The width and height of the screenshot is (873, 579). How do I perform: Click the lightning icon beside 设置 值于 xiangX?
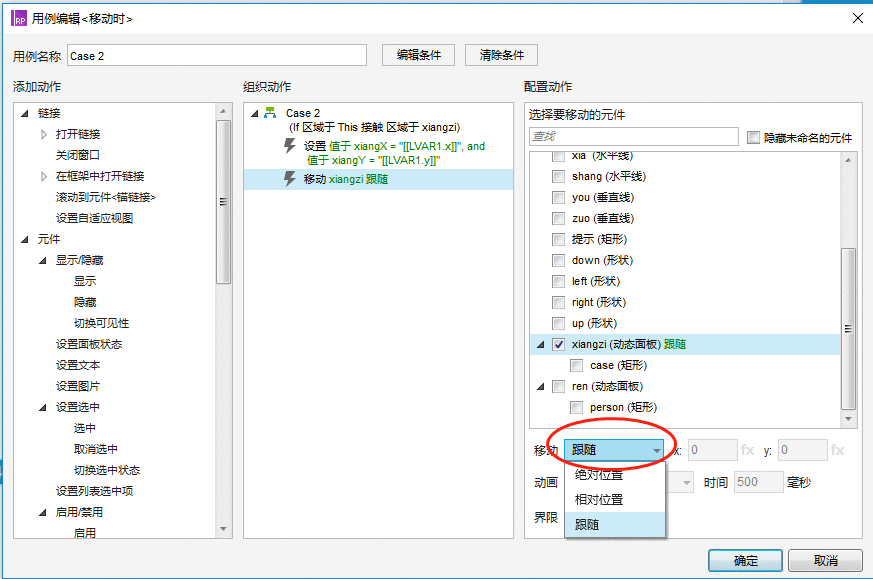(290, 146)
